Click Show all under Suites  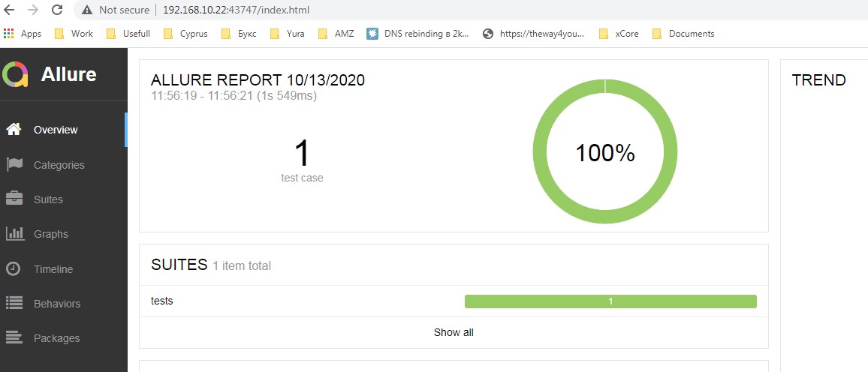454,332
